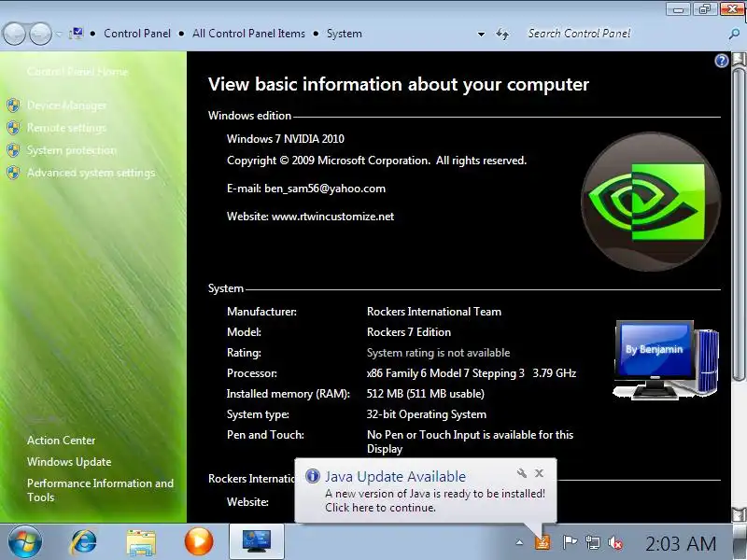The height and width of the screenshot is (560, 747).
Task: Click the Java update tray icon
Action: [x=543, y=542]
